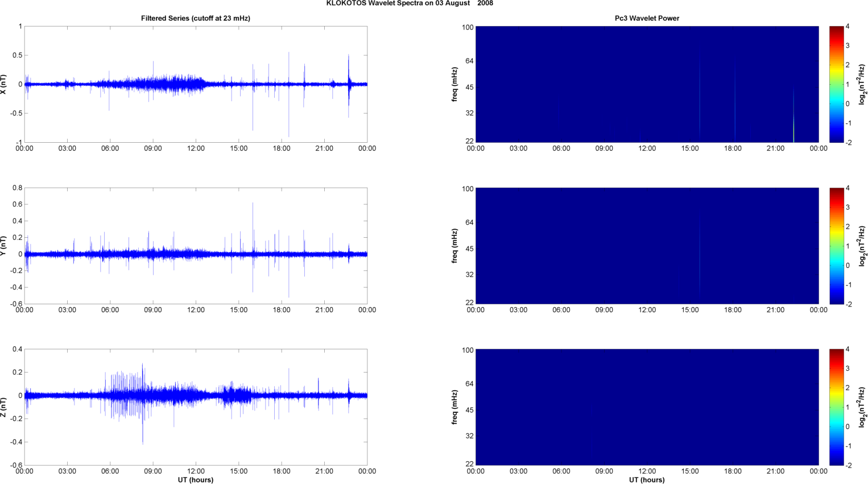868x484 pixels.
Task: Select the Pc3 Wavelet Power heading
Action: click(x=647, y=18)
